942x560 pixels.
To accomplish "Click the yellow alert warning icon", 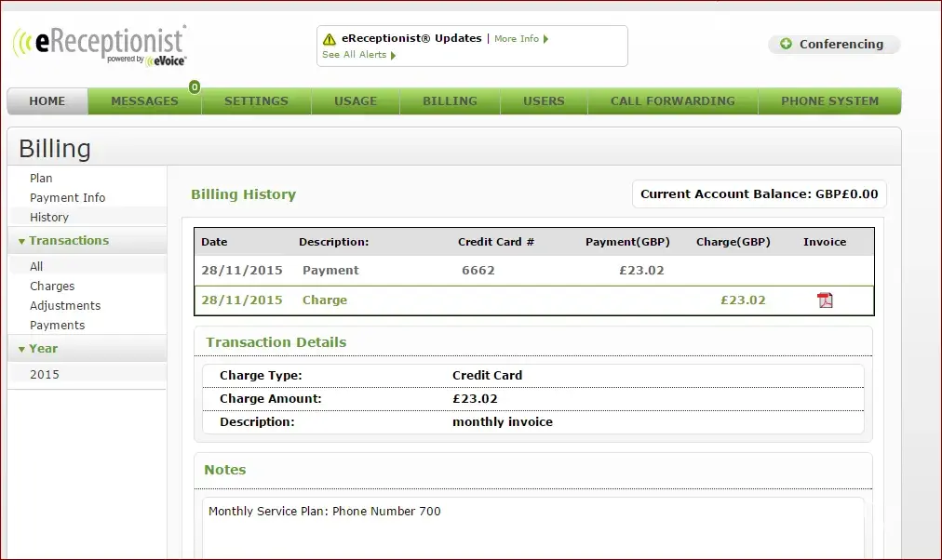I will click(329, 39).
